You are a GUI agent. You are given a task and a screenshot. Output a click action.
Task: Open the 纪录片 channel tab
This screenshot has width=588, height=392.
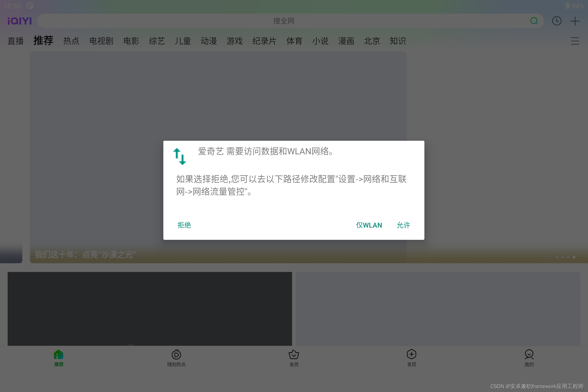pos(264,41)
